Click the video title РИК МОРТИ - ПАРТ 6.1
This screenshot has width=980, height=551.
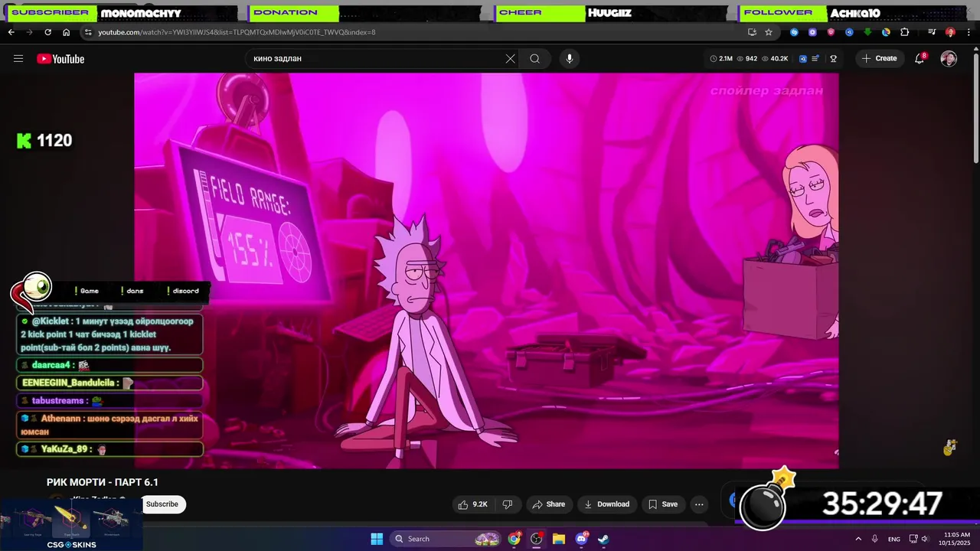tap(103, 482)
